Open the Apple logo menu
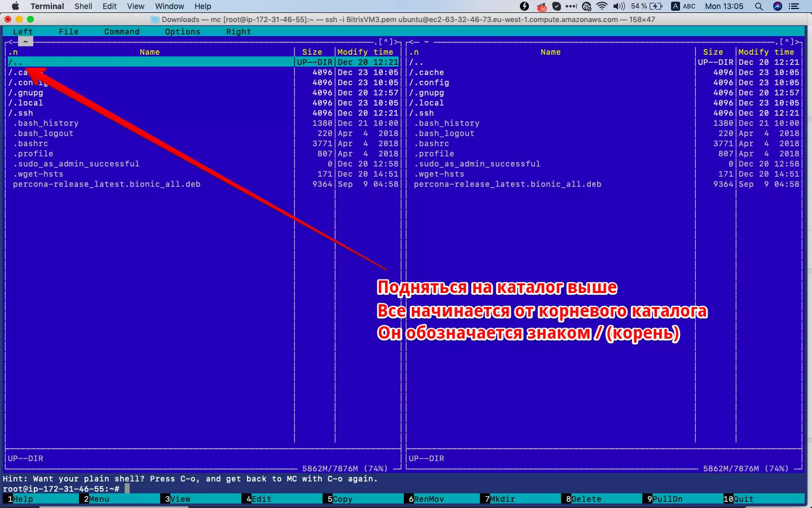 coord(15,6)
